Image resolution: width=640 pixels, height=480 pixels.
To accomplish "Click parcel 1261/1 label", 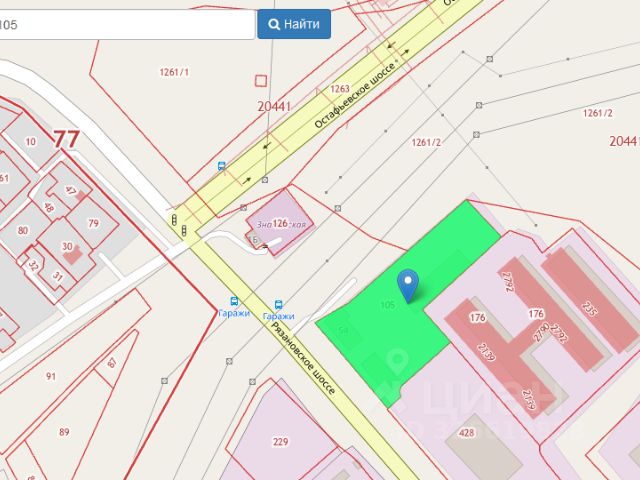I will coord(174,72).
